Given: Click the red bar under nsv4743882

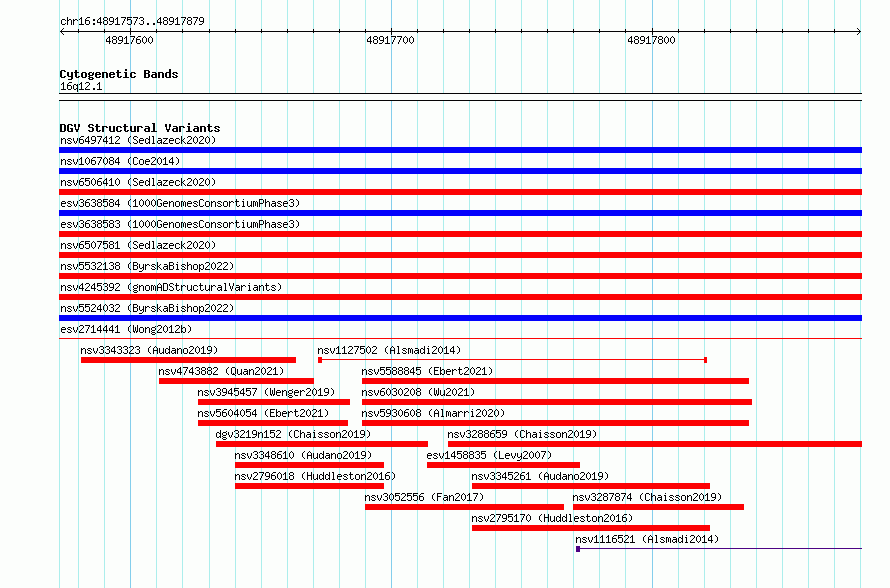Looking at the screenshot, I should click(236, 381).
